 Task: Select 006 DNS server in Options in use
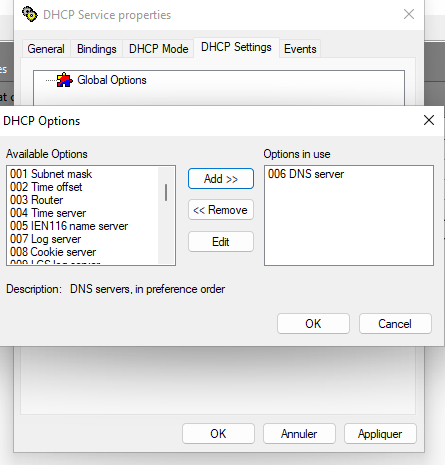click(306, 174)
